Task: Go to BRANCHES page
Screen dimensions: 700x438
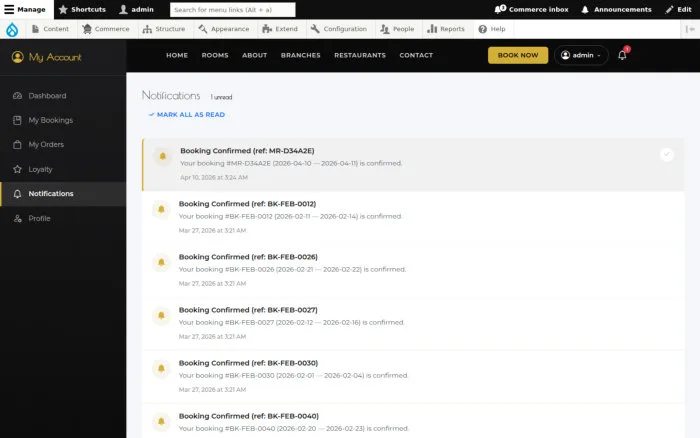Action: (300, 55)
